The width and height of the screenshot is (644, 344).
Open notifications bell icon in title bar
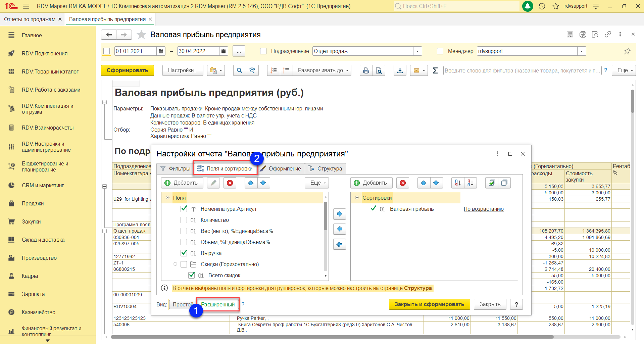click(x=528, y=6)
